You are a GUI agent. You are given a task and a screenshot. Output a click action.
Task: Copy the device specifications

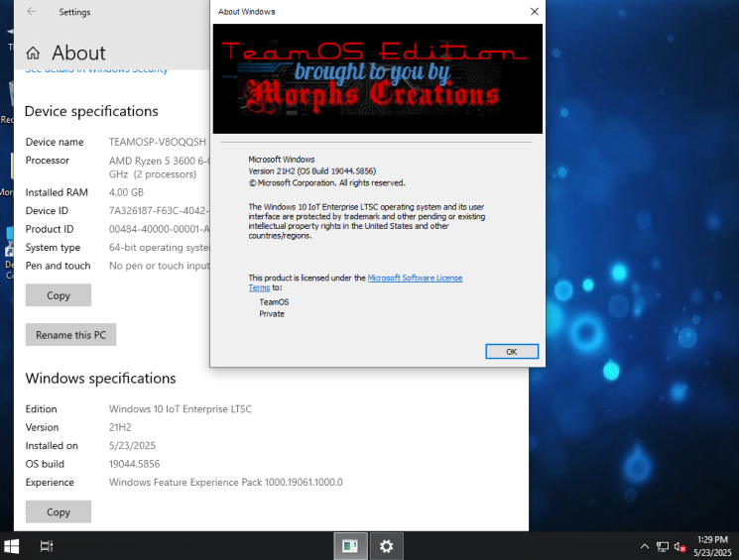point(59,295)
